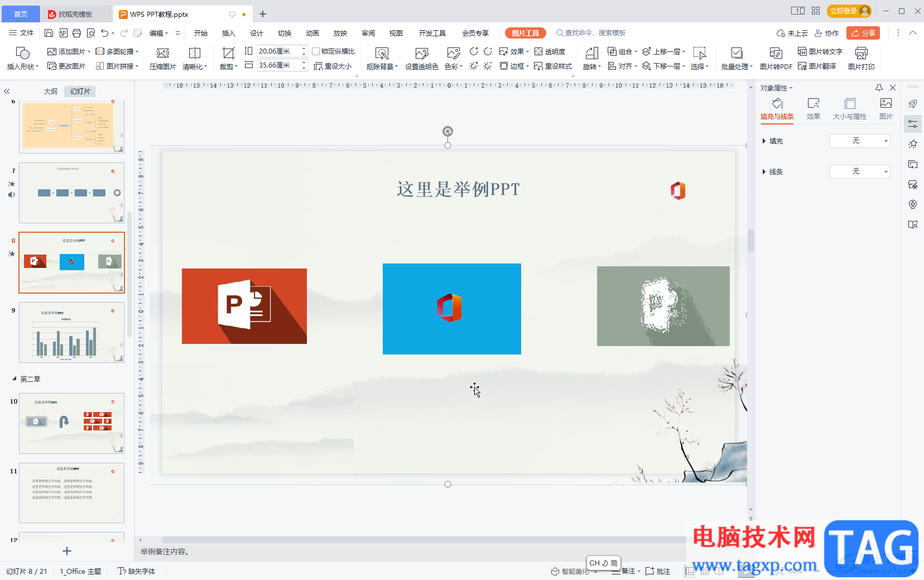Click the increase brightness sun icon
Image resolution: width=924 pixels, height=580 pixels.
coord(474,66)
